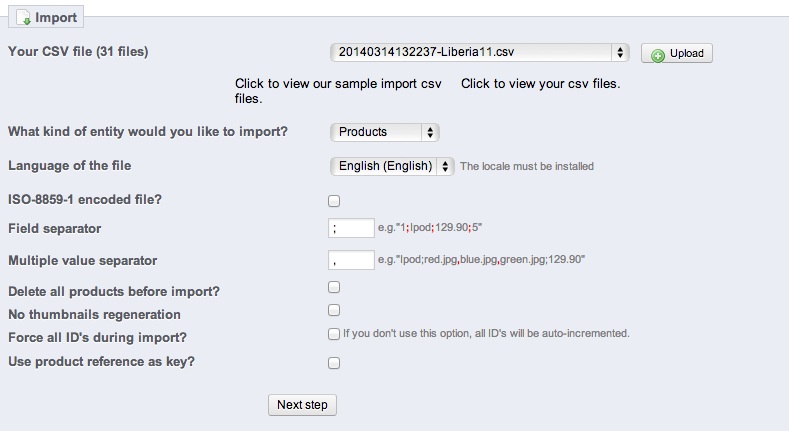
Task: Select the Import tab label
Action: (x=55, y=18)
